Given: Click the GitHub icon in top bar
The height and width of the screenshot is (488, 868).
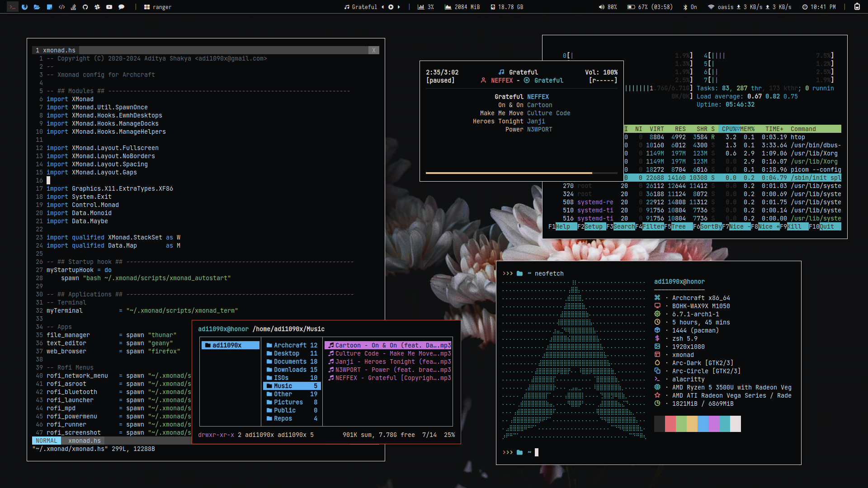Looking at the screenshot, I should click(85, 7).
